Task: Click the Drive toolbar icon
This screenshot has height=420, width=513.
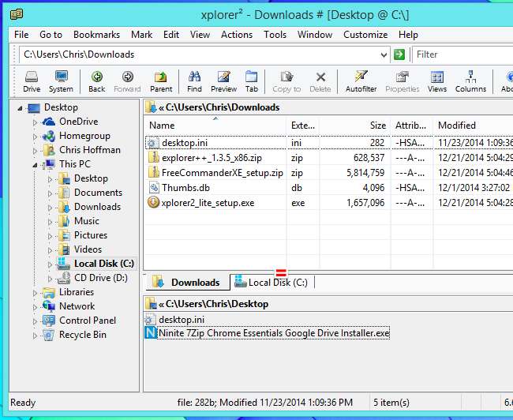Action: (x=32, y=81)
